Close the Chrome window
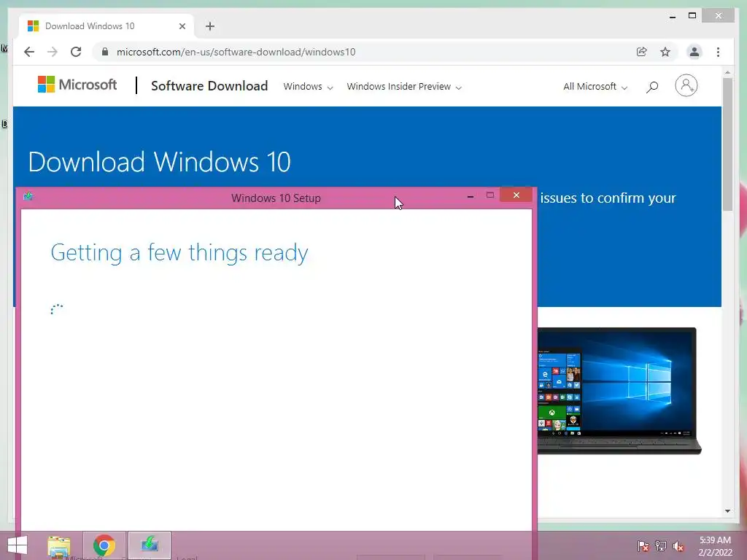Image resolution: width=747 pixels, height=560 pixels. pos(719,16)
